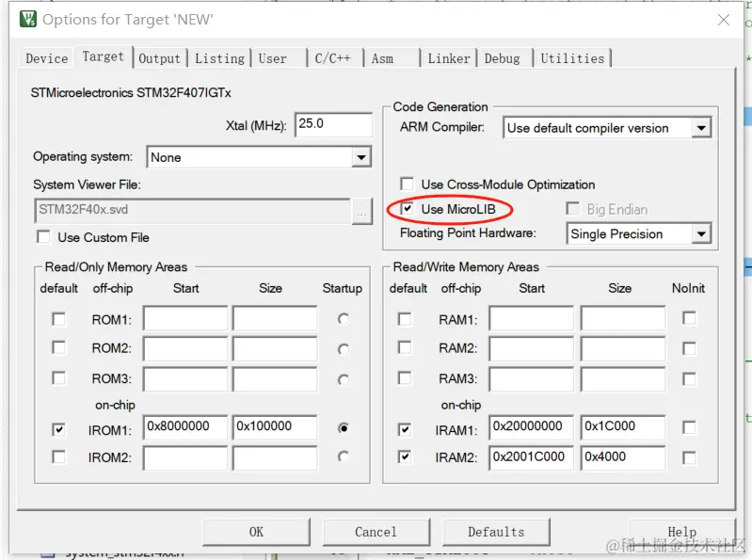Select the ROM3 Startup radio button
This screenshot has width=752, height=560.
pos(343,379)
